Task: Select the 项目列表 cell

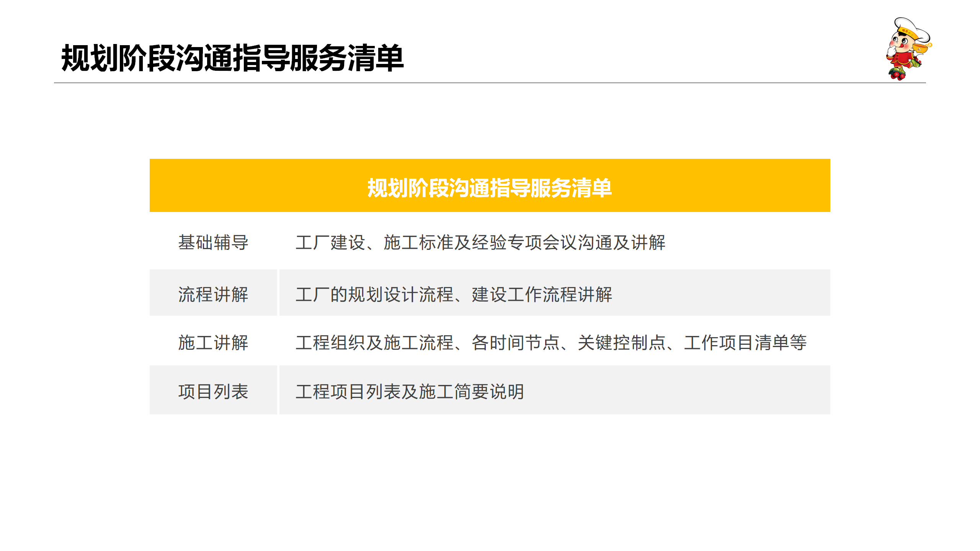Action: [x=213, y=390]
